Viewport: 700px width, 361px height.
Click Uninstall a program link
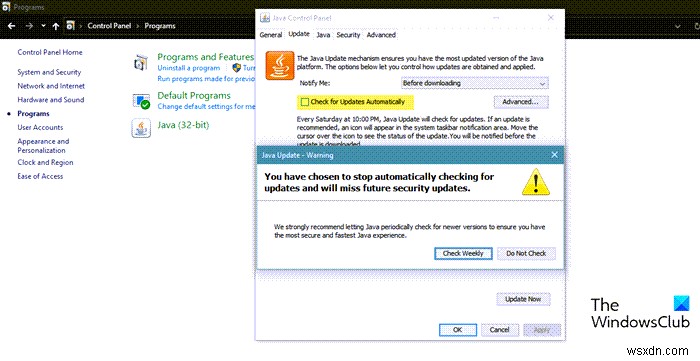pos(188,68)
